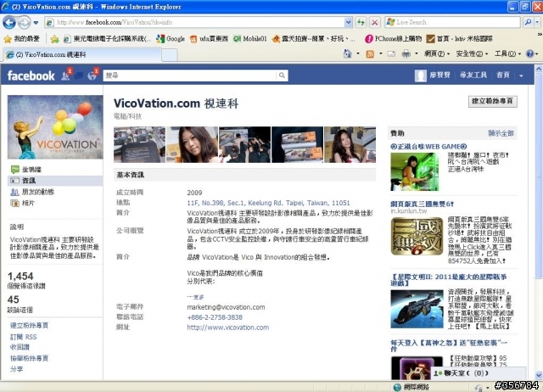543x392 pixels.
Task: Click the Facebook search magnifier icon
Action: (x=282, y=76)
